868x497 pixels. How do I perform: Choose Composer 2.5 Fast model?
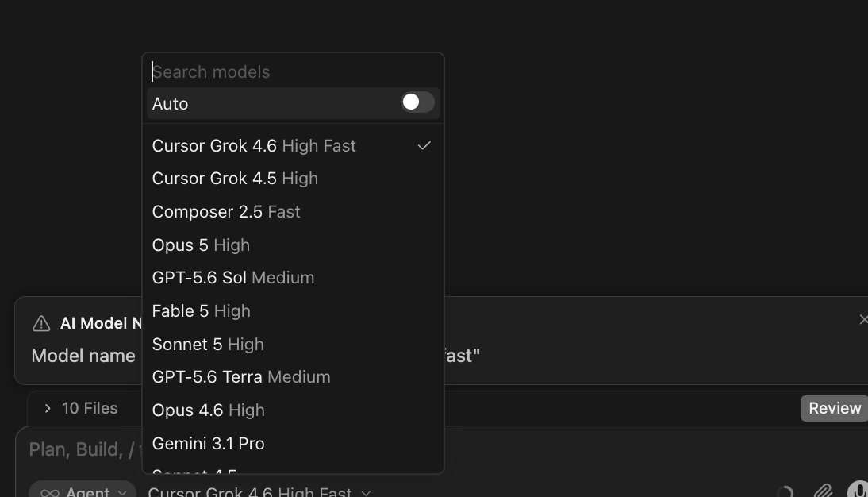point(293,212)
